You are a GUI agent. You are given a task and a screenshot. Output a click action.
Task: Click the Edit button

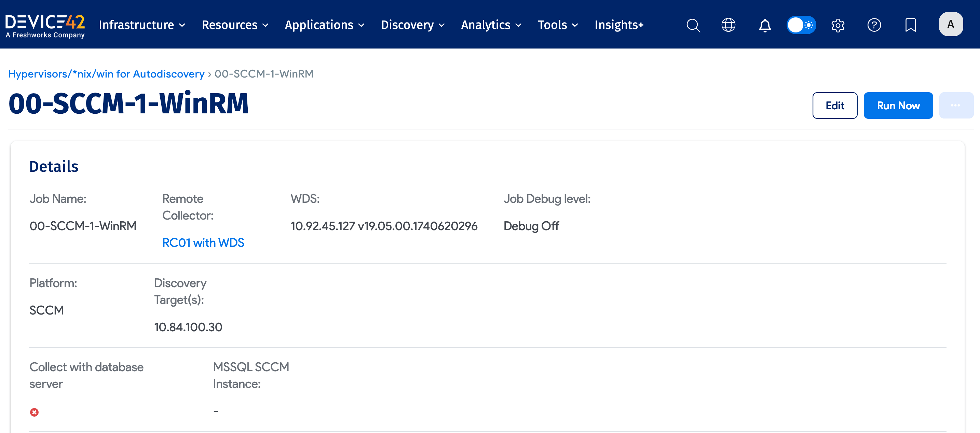coord(835,105)
